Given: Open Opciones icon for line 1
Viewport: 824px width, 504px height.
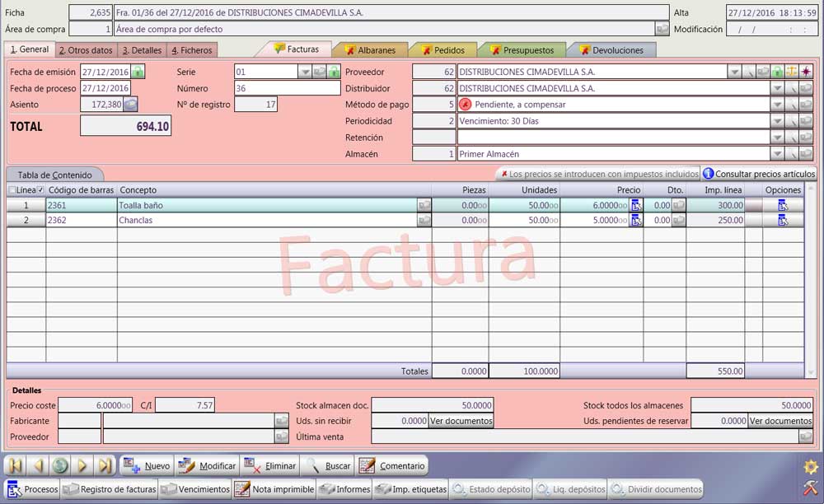Looking at the screenshot, I should pos(783,205).
